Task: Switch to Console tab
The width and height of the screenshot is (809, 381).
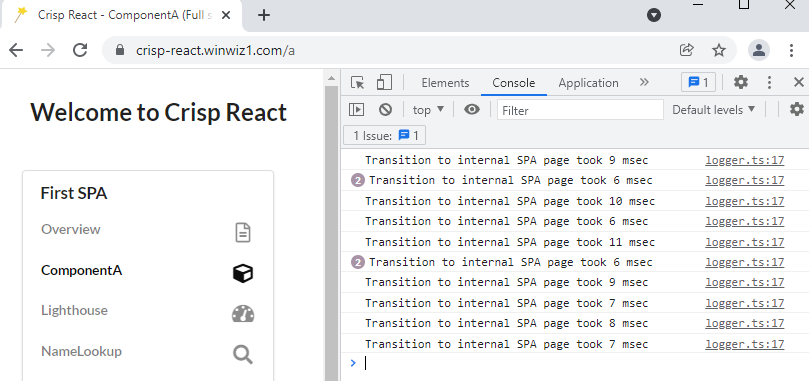Action: tap(513, 83)
